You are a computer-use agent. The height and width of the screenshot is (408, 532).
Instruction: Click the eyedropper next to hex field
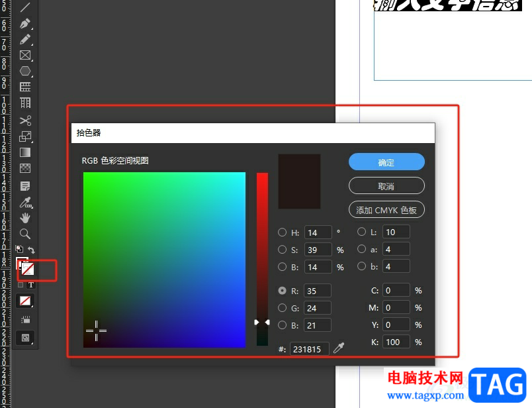point(339,348)
